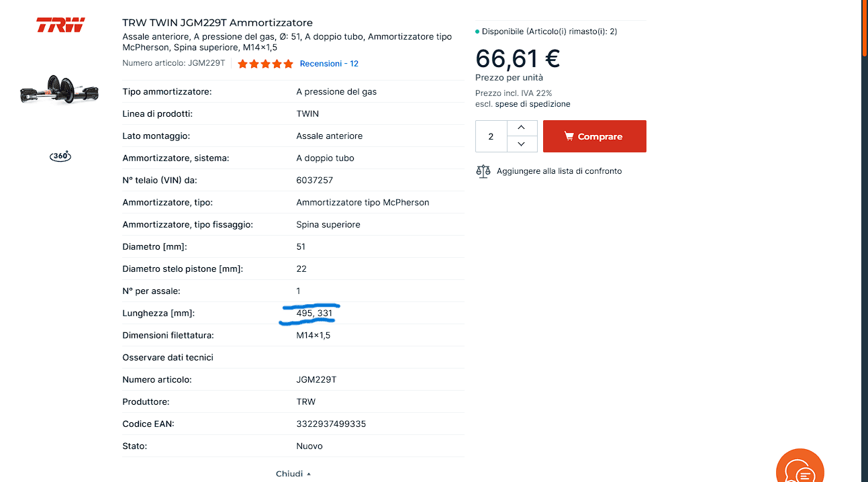
Task: Open the 360 degree view icon
Action: [x=60, y=156]
